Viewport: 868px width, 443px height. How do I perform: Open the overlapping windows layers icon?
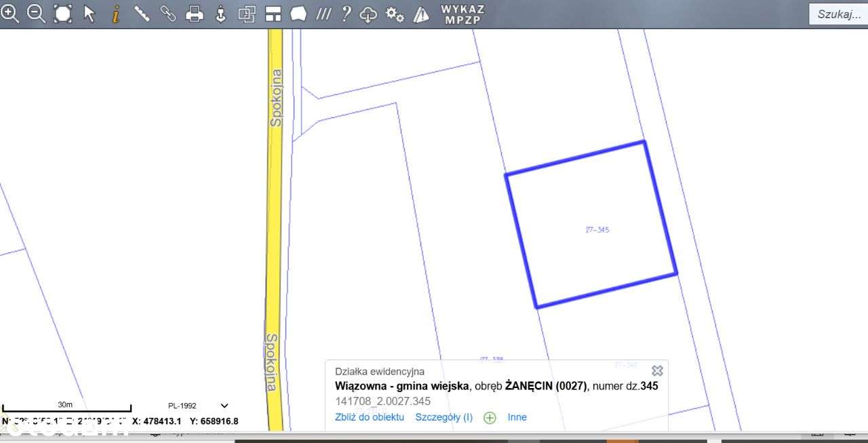[247, 14]
